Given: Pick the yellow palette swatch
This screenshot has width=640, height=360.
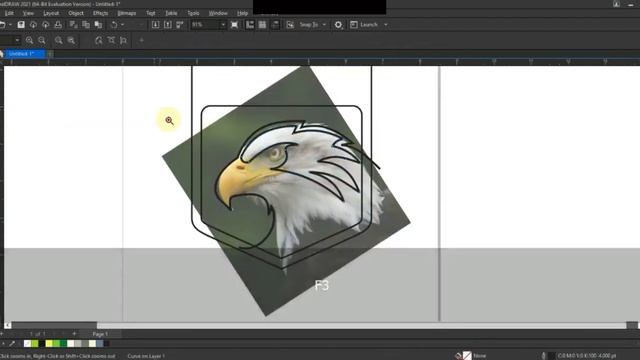Looking at the screenshot, I should 49,344.
